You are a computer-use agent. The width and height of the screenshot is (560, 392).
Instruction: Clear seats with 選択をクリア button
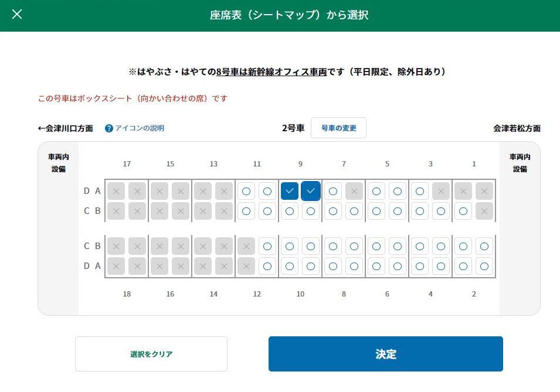coord(151,354)
